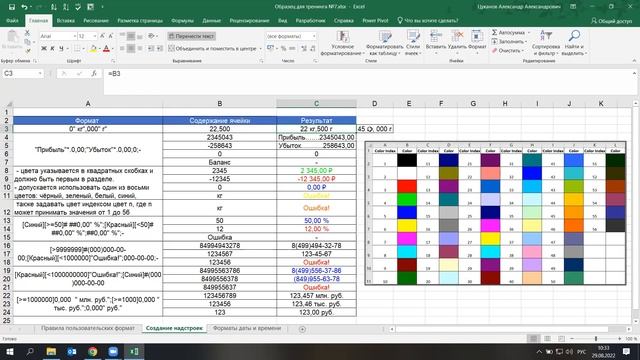Open Find and Select magnifier menu

(574, 43)
